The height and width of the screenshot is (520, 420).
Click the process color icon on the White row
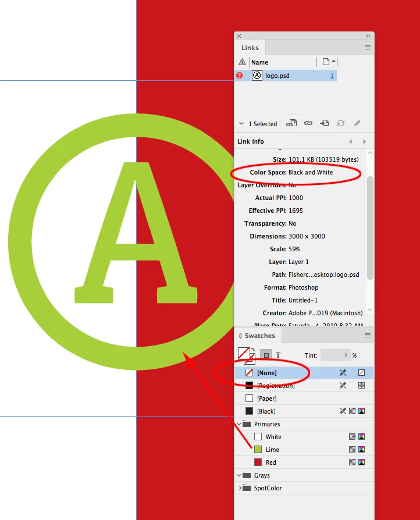click(x=353, y=437)
